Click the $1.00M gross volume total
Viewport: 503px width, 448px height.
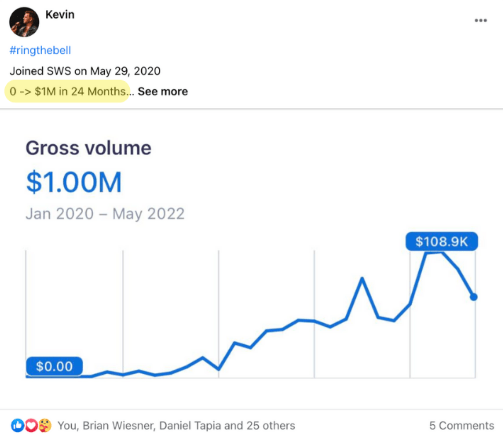coord(74,182)
